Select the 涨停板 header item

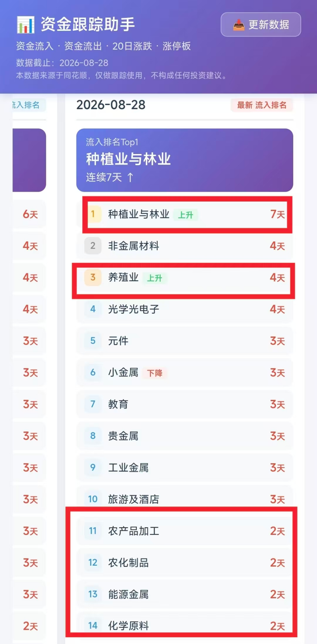point(177,46)
